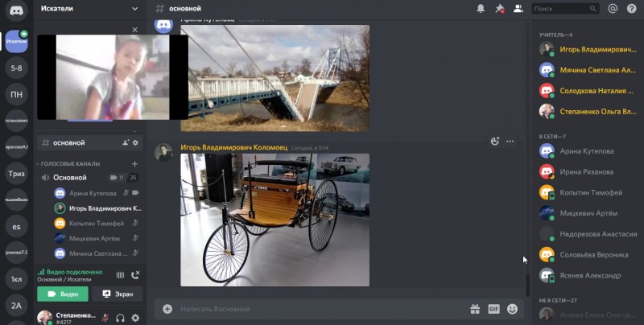Open mentions inbox (@ icon)
The width and height of the screenshot is (644, 325).
(613, 9)
